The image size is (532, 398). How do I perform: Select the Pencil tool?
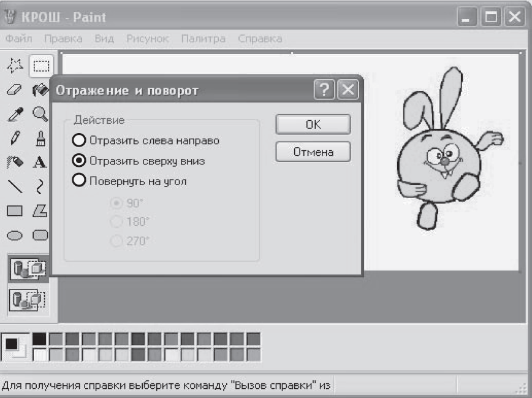pos(15,138)
